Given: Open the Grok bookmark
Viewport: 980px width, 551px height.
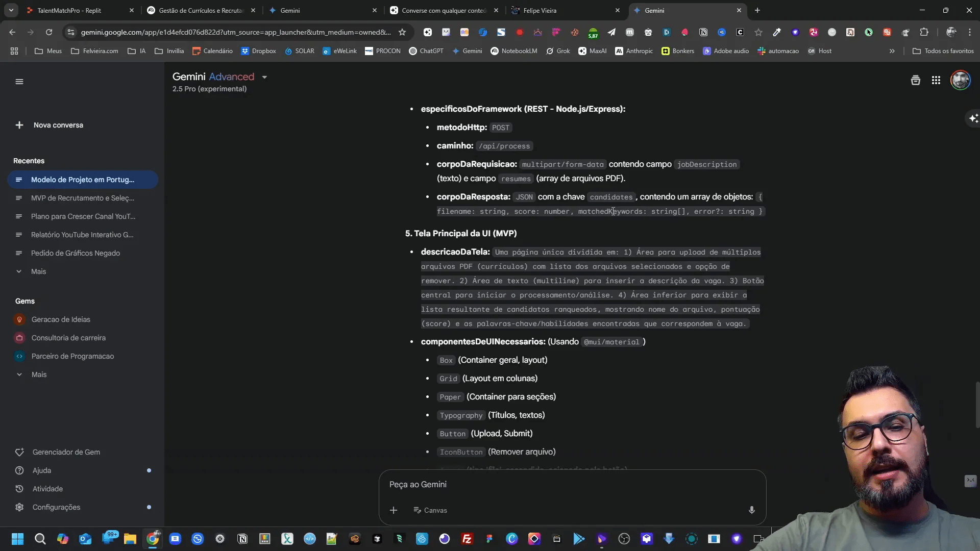Looking at the screenshot, I should pos(558,51).
